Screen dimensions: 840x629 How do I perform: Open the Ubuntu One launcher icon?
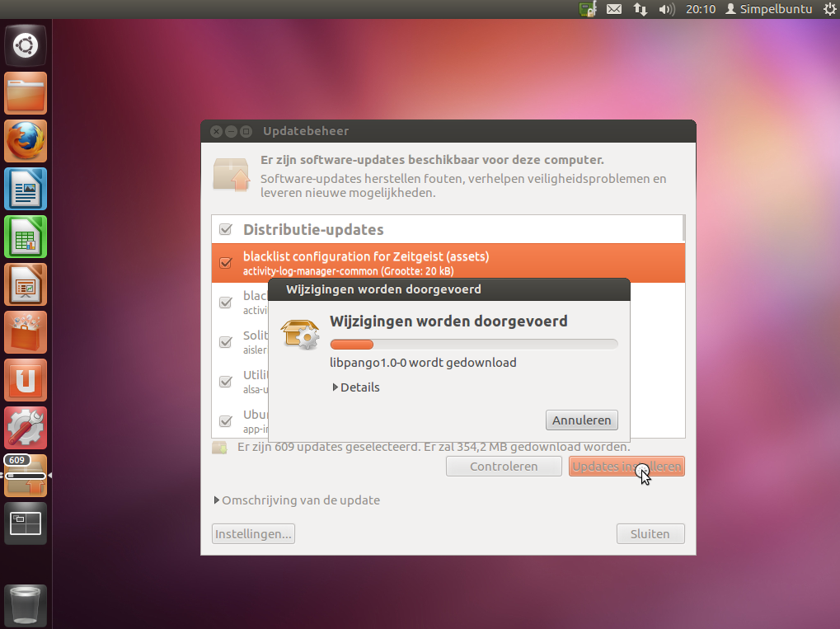coord(26,380)
